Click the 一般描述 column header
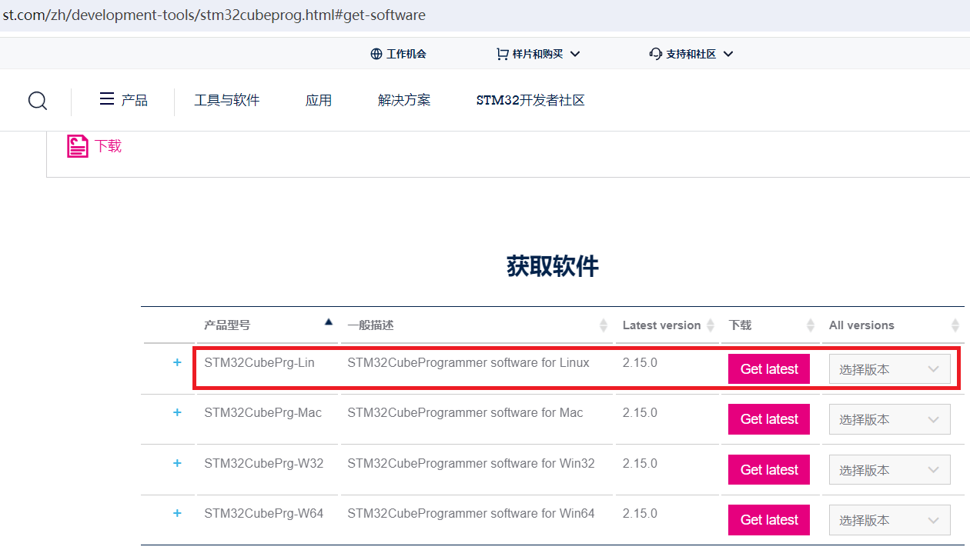Image resolution: width=970 pixels, height=560 pixels. (x=370, y=325)
